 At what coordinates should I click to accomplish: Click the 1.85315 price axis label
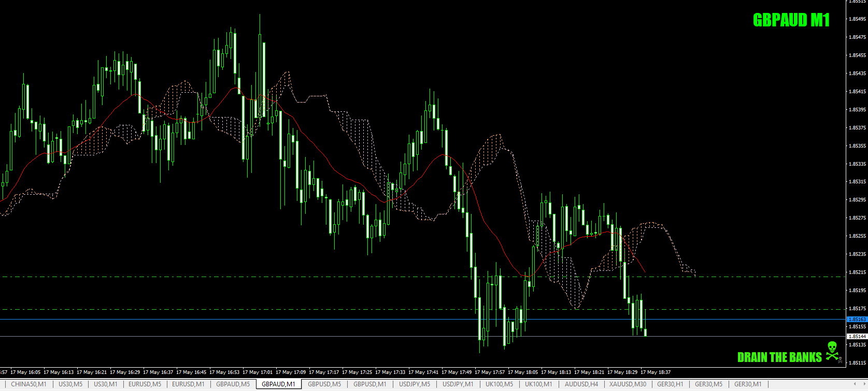pyautogui.click(x=858, y=182)
